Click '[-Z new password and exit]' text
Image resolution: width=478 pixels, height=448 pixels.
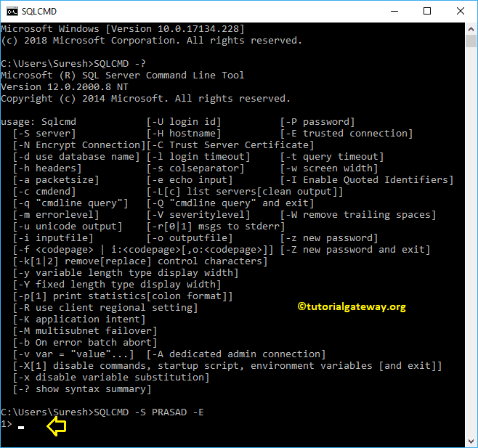(355, 250)
